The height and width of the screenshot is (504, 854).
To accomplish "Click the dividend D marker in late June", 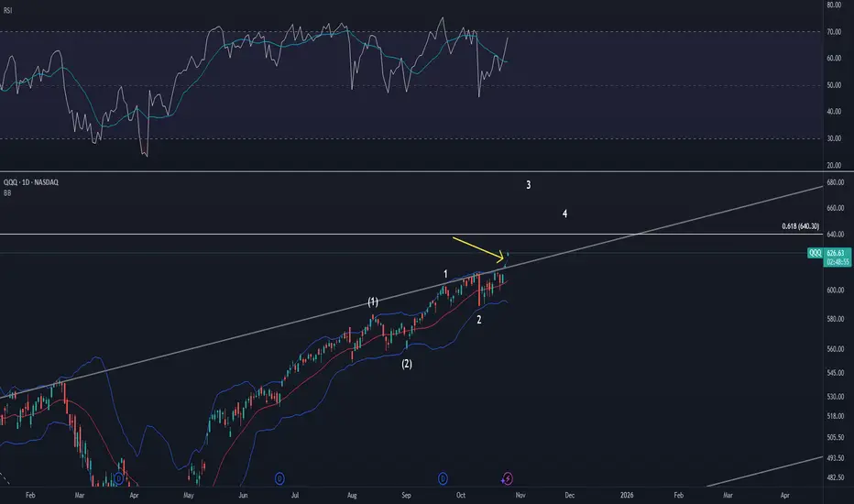I will [279, 479].
